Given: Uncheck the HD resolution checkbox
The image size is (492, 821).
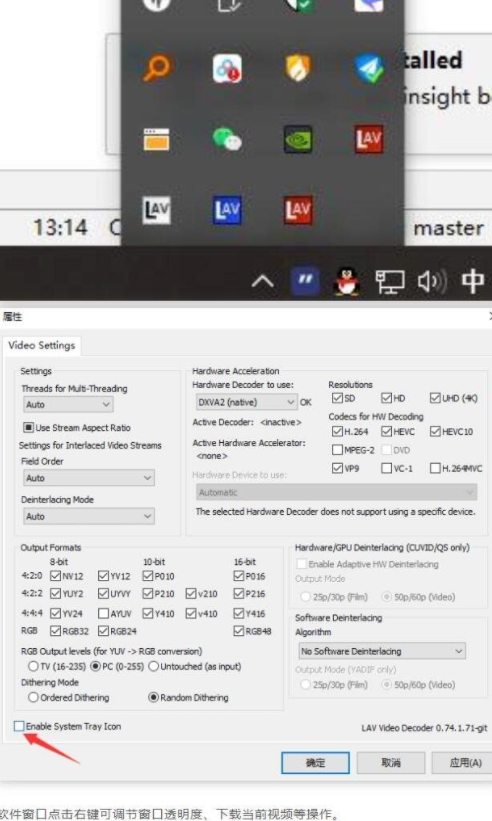Looking at the screenshot, I should [x=387, y=398].
